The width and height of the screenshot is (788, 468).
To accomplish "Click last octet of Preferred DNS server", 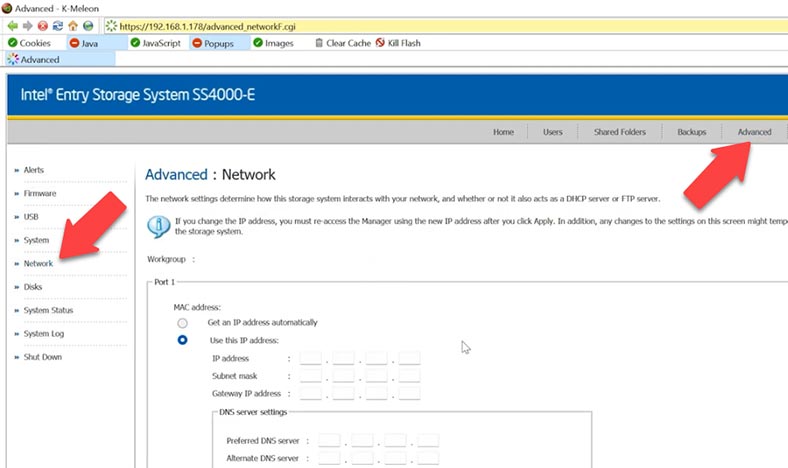I will [x=428, y=441].
